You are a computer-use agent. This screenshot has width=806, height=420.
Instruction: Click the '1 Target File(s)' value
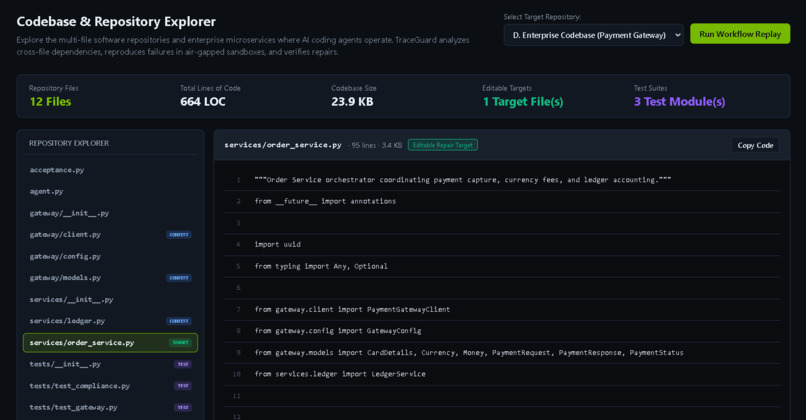click(523, 102)
